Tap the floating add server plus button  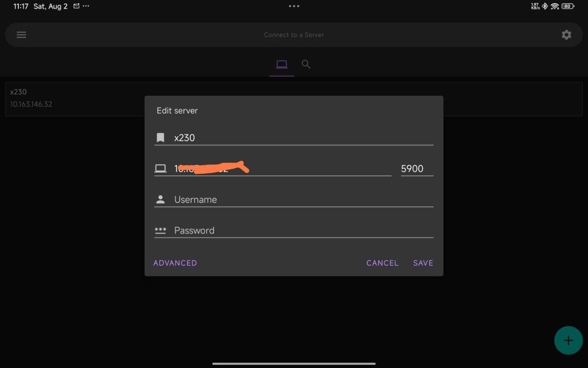[x=568, y=340]
